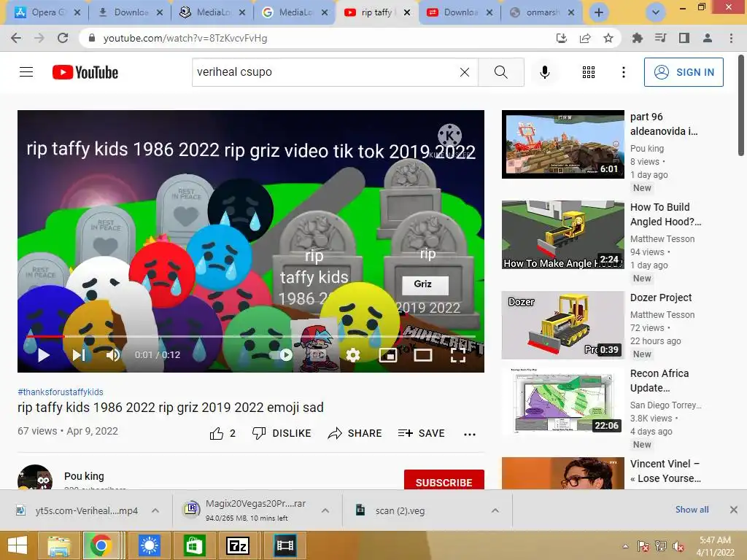This screenshot has height=560, width=747.
Task: Click the search magnifier button
Action: [x=500, y=72]
